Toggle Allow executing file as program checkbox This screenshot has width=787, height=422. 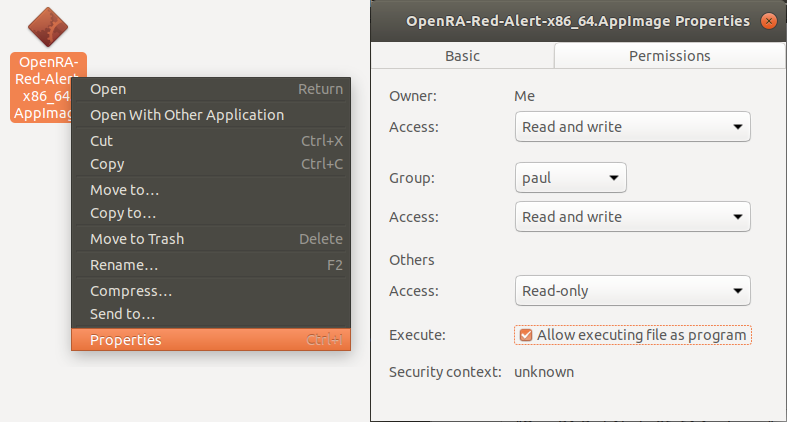tap(526, 335)
